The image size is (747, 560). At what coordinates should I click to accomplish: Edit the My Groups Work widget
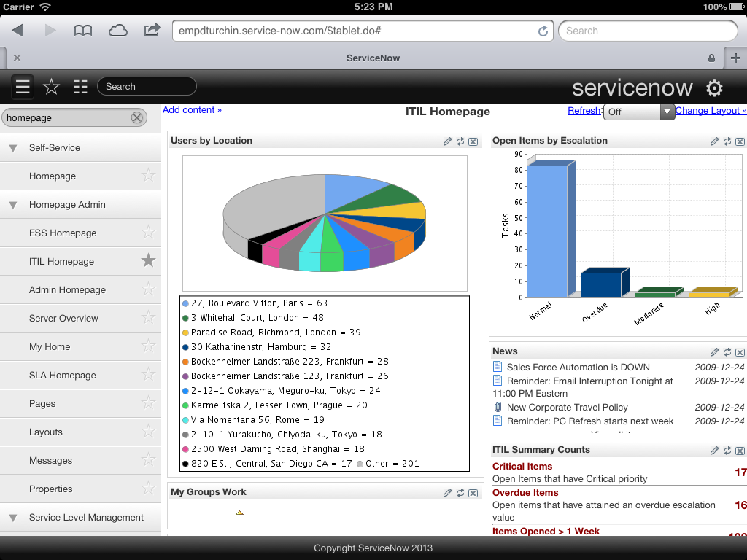point(447,493)
